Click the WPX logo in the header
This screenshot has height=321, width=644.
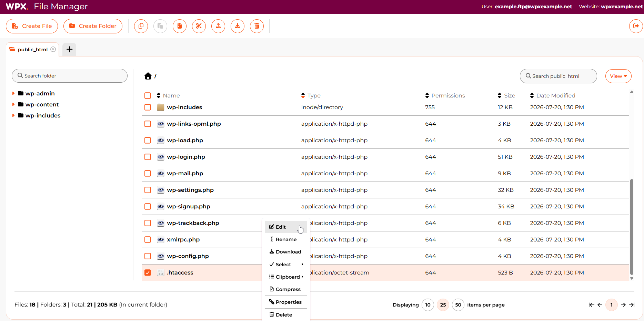coord(17,7)
